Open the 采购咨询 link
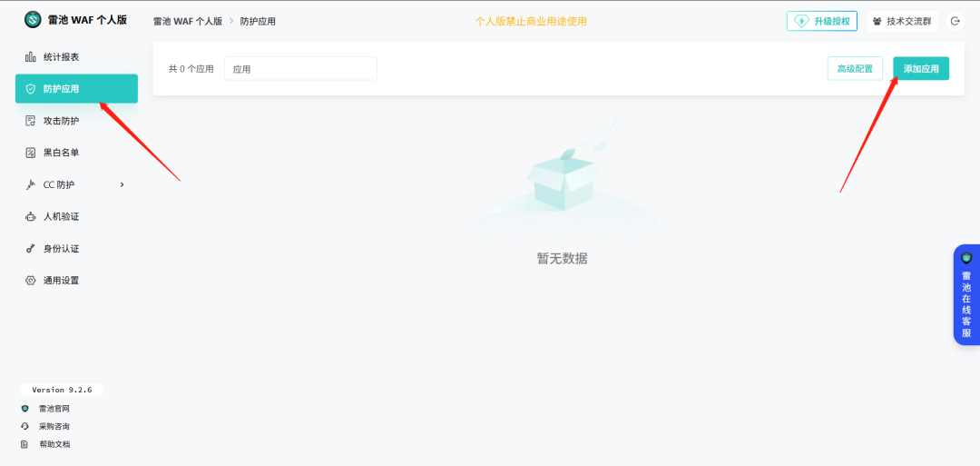Viewport: 980px width, 466px height. click(x=54, y=427)
